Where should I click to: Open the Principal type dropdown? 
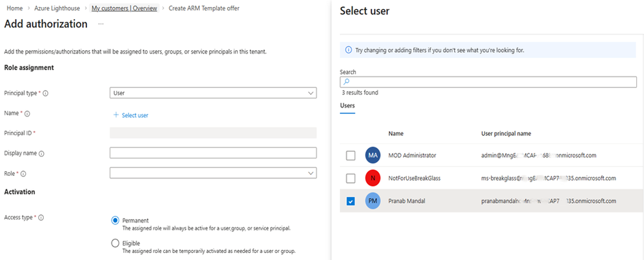tap(213, 93)
